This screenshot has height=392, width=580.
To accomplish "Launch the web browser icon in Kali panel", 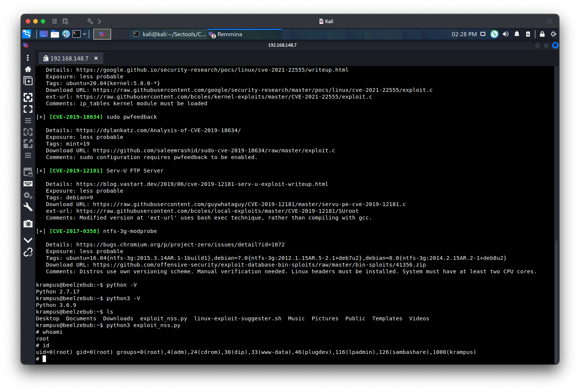I will point(66,34).
